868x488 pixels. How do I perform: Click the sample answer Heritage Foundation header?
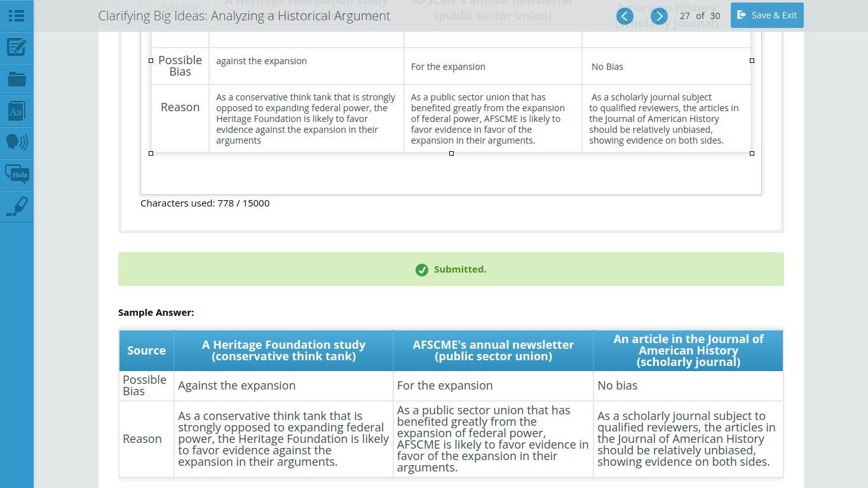[x=283, y=350]
